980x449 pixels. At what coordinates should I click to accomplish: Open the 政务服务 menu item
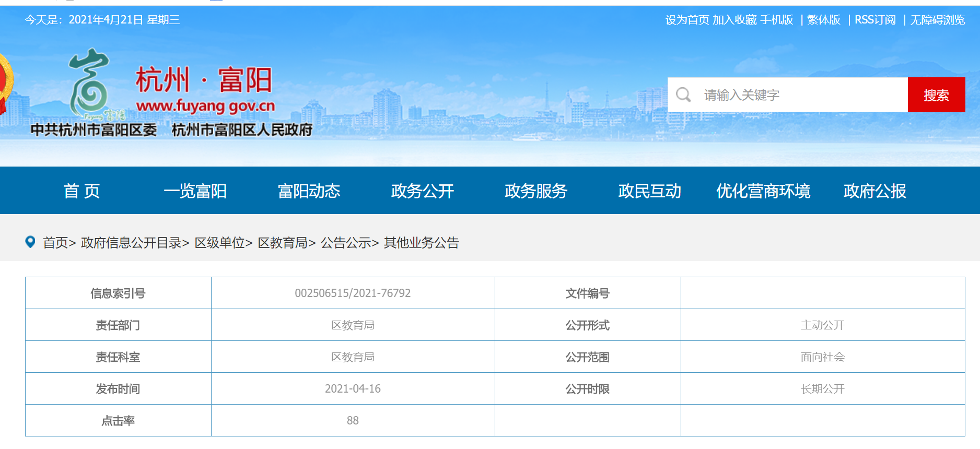536,191
